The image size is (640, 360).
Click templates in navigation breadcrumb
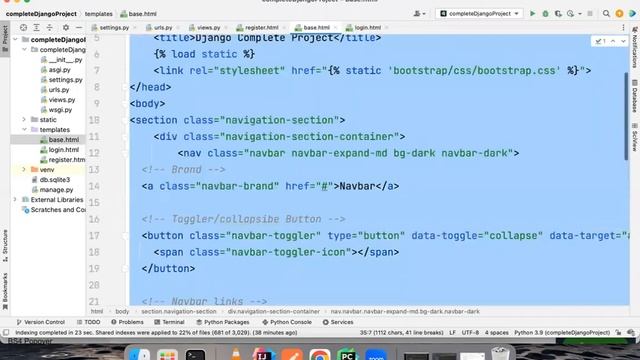click(99, 14)
